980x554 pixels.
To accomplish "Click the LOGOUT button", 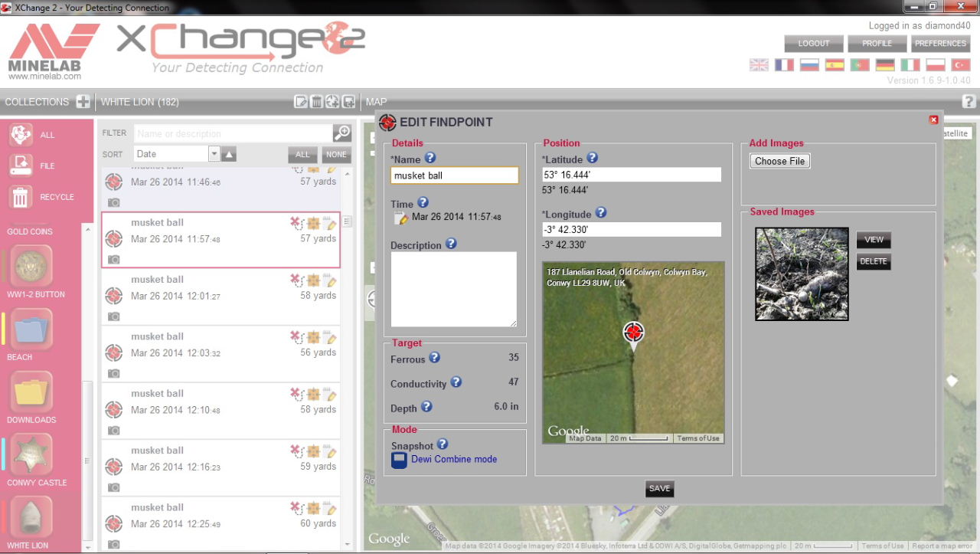I will (x=814, y=44).
